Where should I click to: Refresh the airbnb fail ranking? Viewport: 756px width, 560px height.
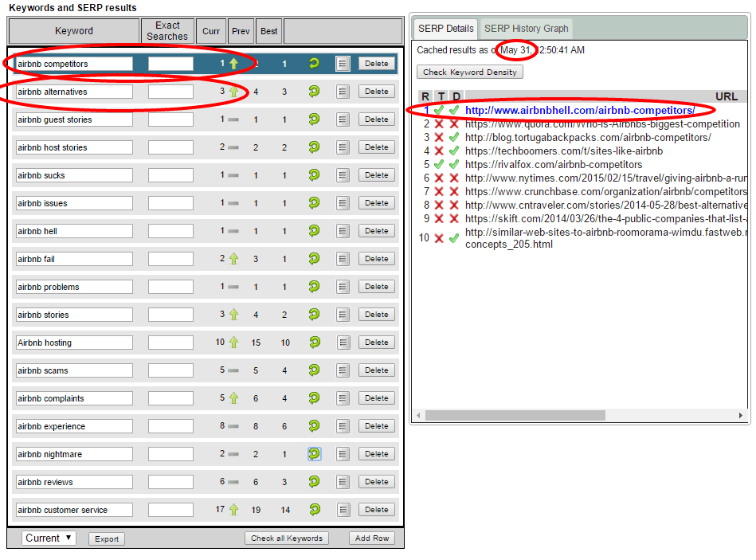314,259
